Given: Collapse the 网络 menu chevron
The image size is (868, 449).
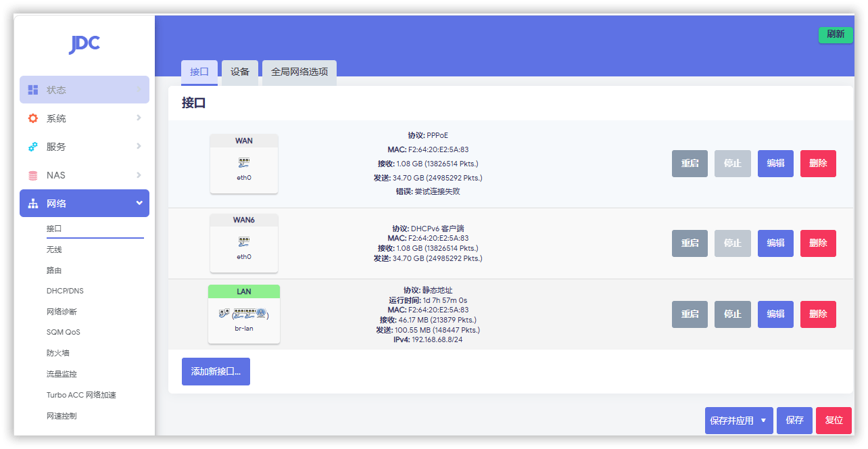Looking at the screenshot, I should click(139, 203).
